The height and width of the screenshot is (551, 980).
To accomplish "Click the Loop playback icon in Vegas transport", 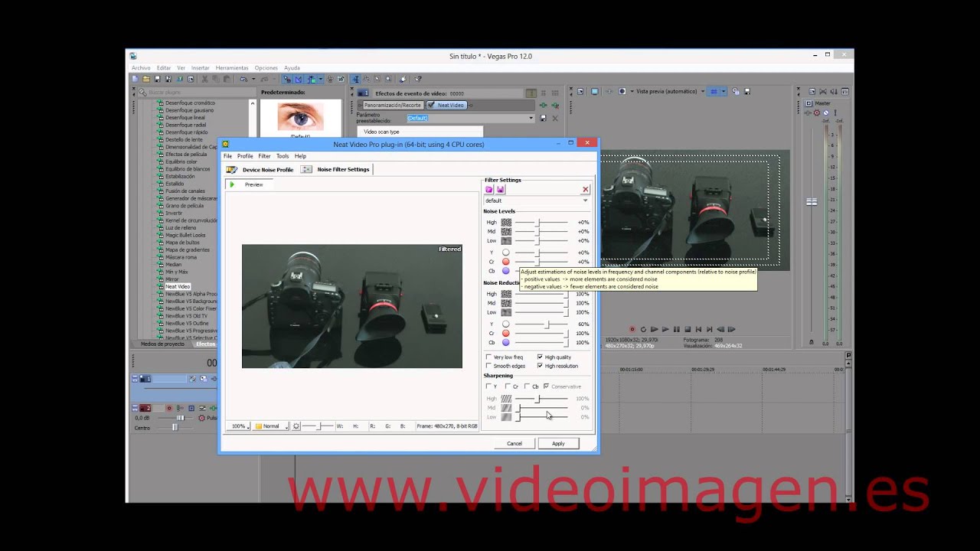I will coord(643,329).
